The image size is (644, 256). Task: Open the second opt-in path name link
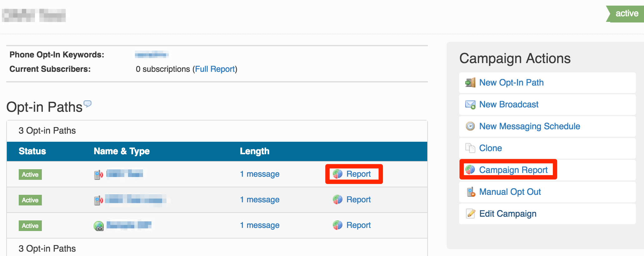[136, 199]
